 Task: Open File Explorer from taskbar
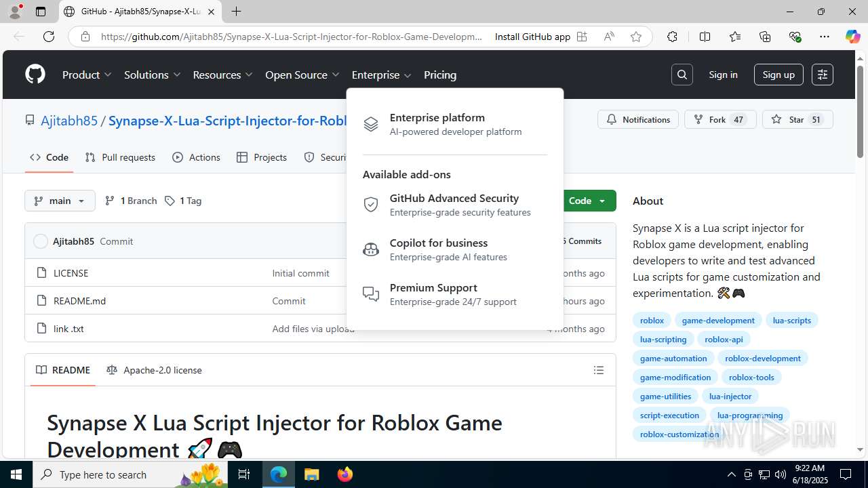(x=312, y=474)
